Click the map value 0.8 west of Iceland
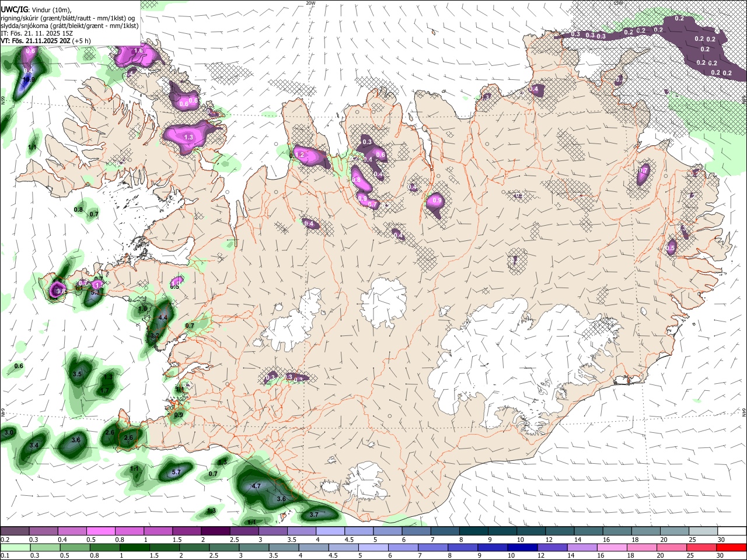This screenshot has height=560, width=747. pyautogui.click(x=78, y=209)
